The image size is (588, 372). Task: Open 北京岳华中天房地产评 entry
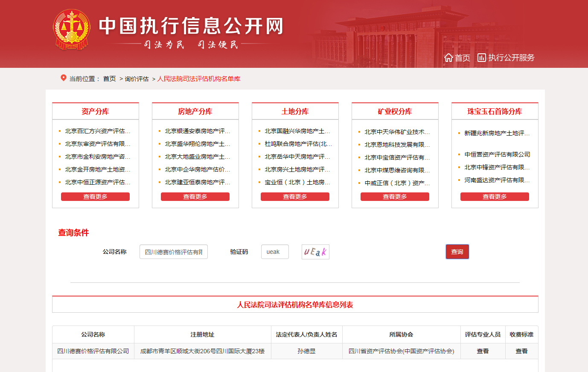pyautogui.click(x=297, y=157)
